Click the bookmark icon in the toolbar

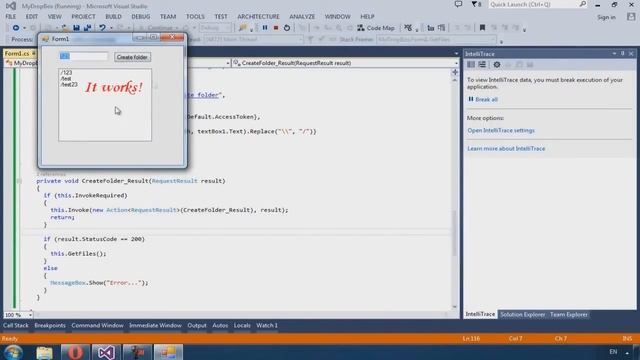pyautogui.click(x=482, y=28)
